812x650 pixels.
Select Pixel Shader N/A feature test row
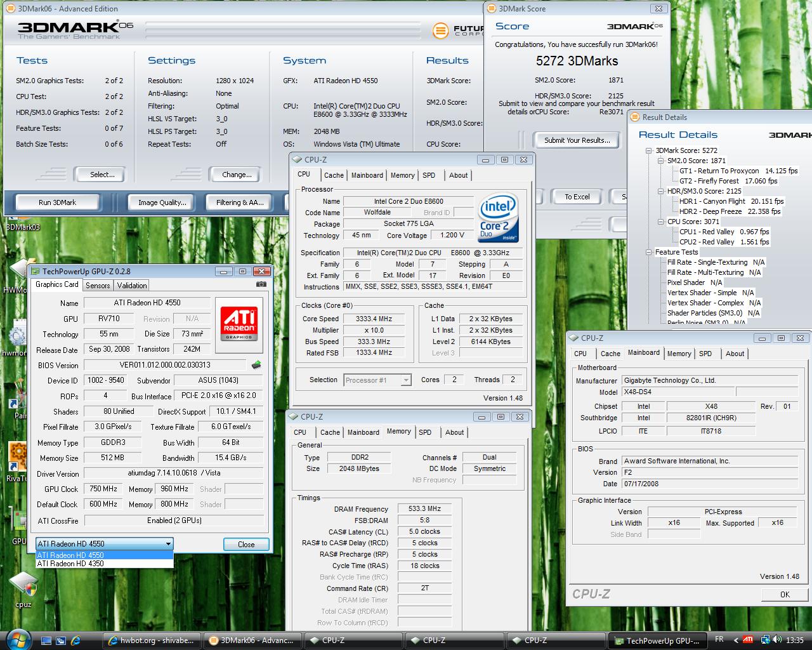pos(695,282)
